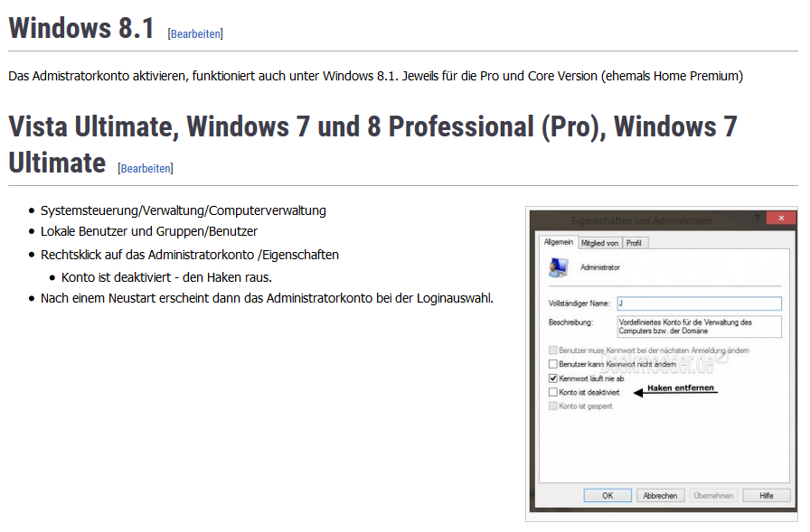
Task: Click Bearbeiten link beside Windows 8.1 heading
Action: (x=195, y=34)
